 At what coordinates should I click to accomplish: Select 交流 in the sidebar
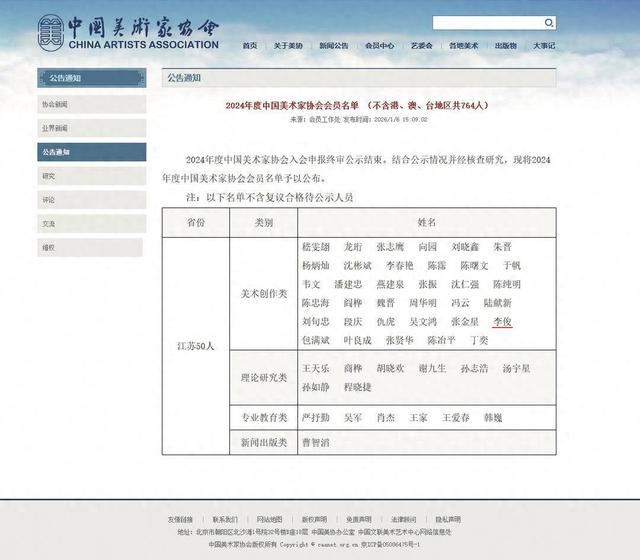tap(91, 224)
